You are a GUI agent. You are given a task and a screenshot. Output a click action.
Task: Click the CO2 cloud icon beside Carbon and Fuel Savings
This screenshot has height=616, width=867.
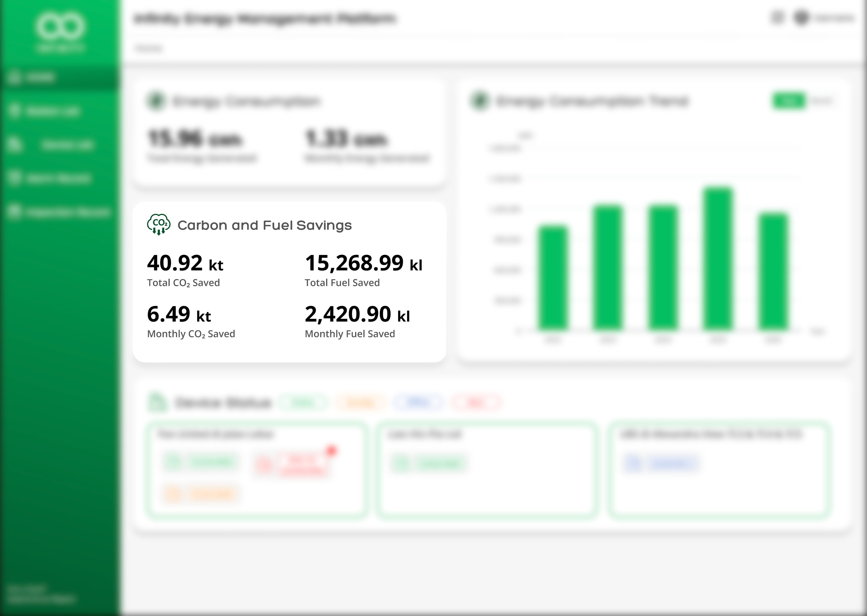(x=158, y=224)
